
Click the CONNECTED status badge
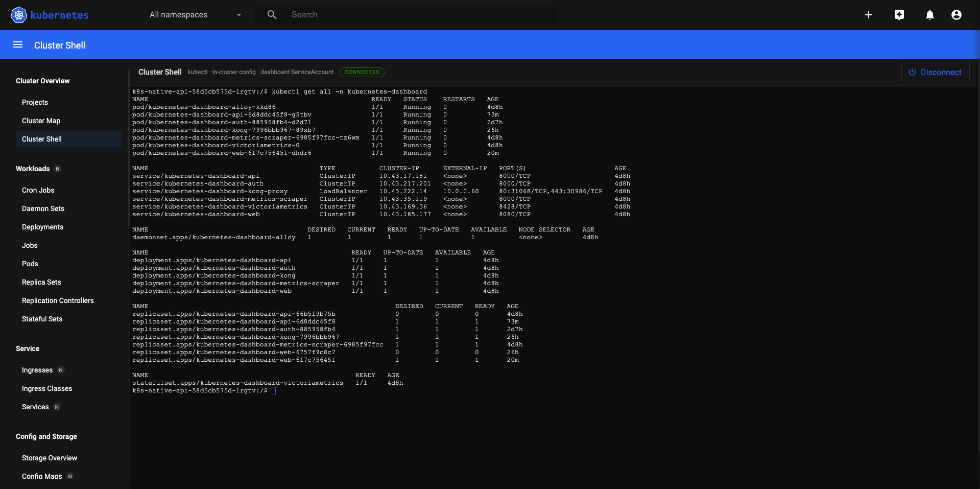362,72
